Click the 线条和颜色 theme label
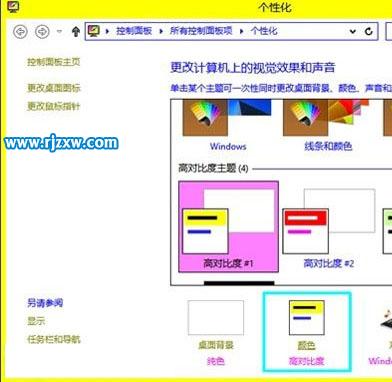Image resolution: width=392 pixels, height=382 pixels. (328, 146)
